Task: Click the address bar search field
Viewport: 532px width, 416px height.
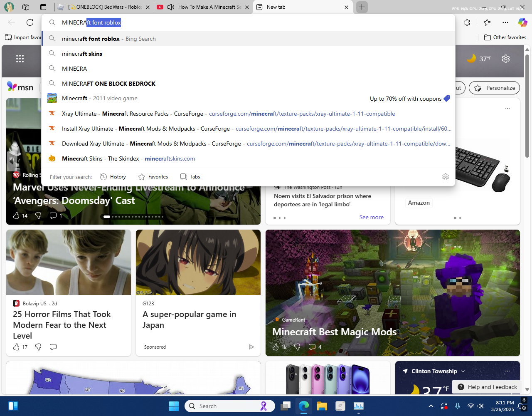Action: point(249,23)
